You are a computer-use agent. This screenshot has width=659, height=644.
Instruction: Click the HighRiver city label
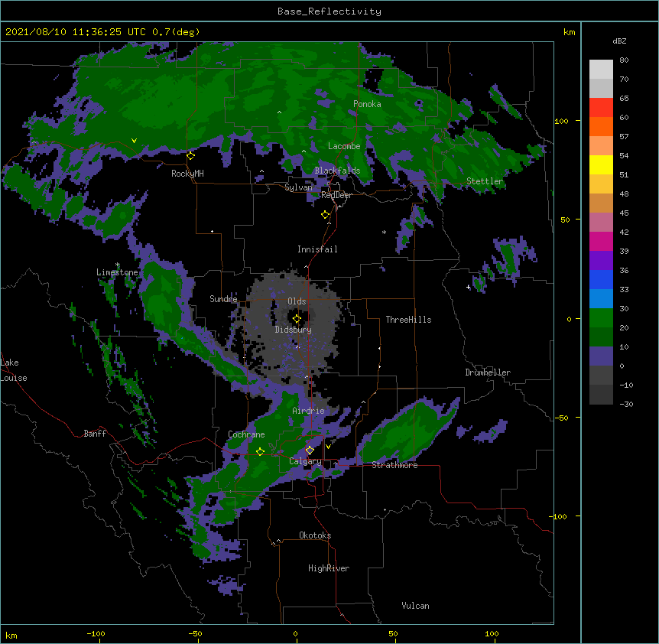point(329,568)
